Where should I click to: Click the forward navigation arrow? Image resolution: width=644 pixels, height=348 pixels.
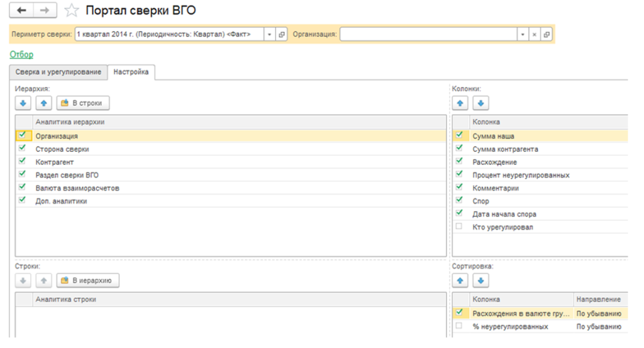[45, 11]
